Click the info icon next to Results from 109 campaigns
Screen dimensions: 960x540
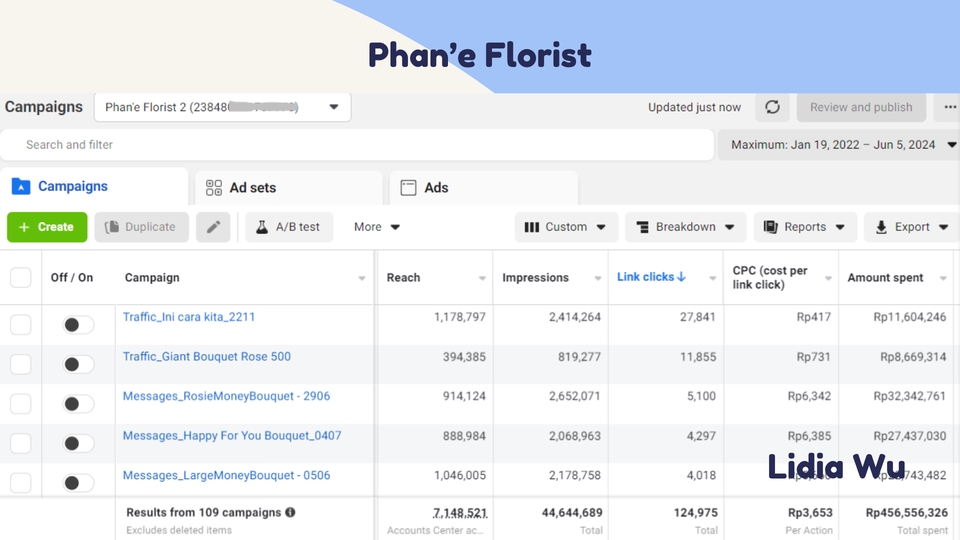pyautogui.click(x=290, y=512)
